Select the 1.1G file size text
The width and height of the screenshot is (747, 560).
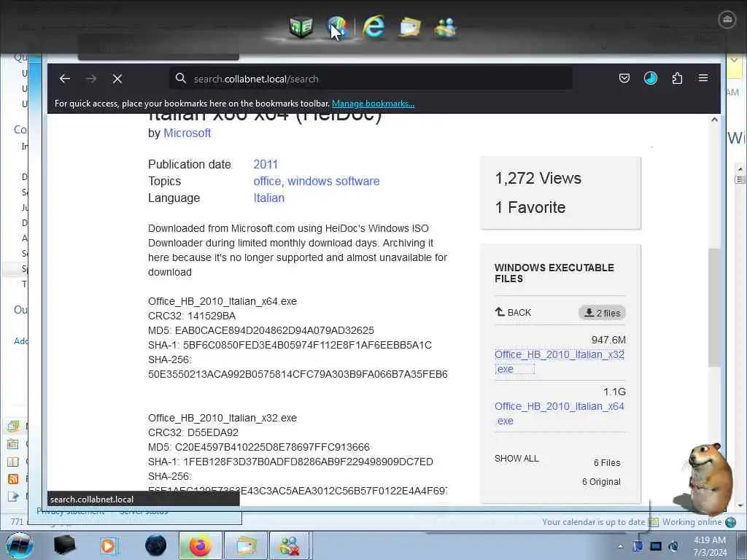pyautogui.click(x=614, y=392)
